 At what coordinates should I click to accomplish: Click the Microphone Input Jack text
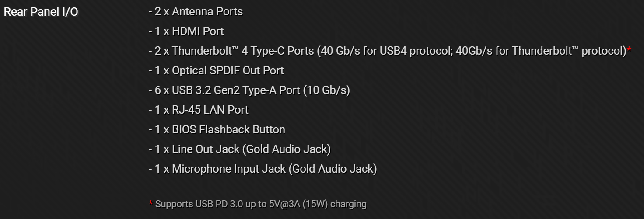point(228,169)
